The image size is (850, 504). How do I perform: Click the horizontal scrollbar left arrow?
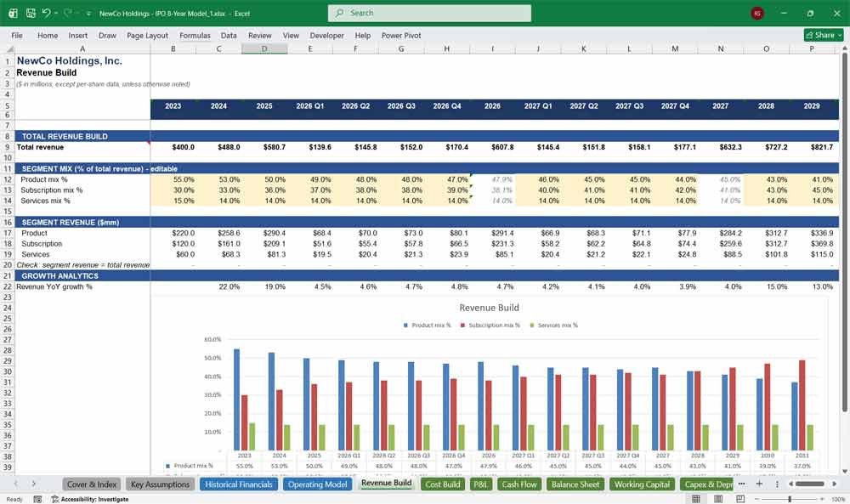point(790,484)
